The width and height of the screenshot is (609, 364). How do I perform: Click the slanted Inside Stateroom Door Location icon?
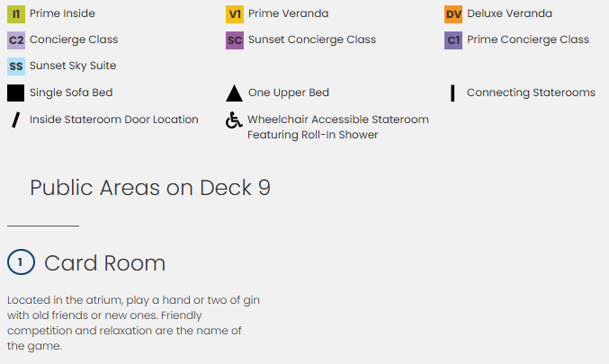click(15, 120)
